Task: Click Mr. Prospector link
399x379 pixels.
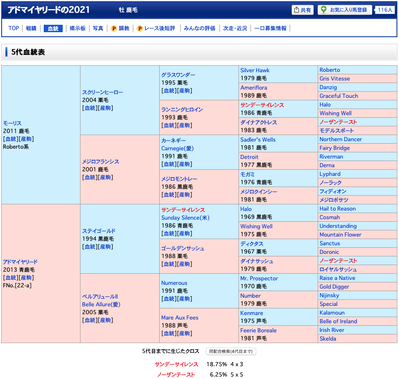Action: [x=259, y=278]
